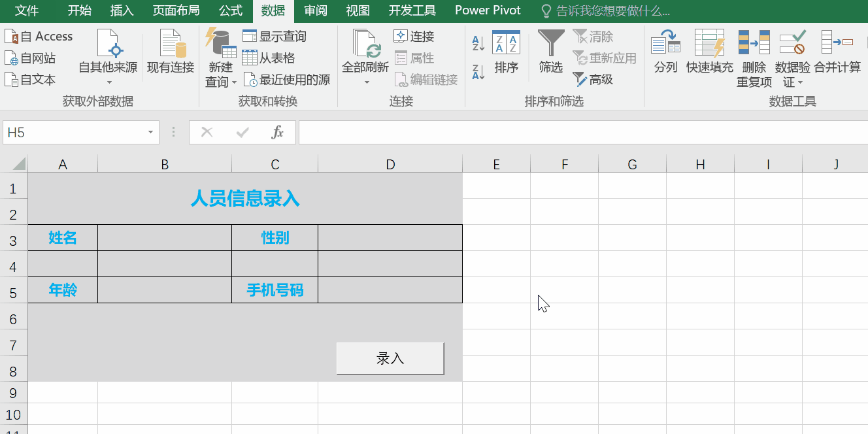The width and height of the screenshot is (868, 434).
Task: Switch to the 插入 insert tab
Action: tap(122, 10)
